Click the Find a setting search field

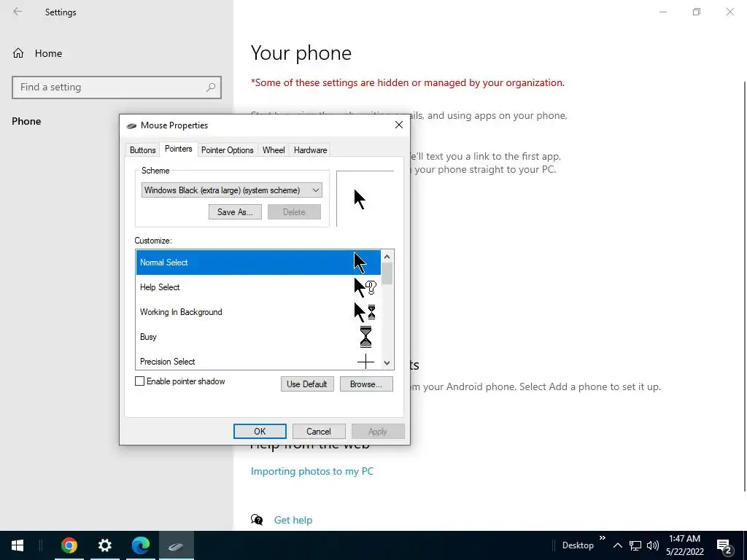pos(117,87)
